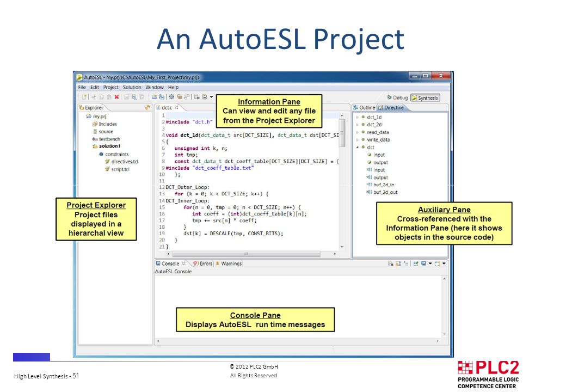Image resolution: width=566 pixels, height=392 pixels.
Task: Click the orange icon right of the gear
Action: click(x=180, y=97)
